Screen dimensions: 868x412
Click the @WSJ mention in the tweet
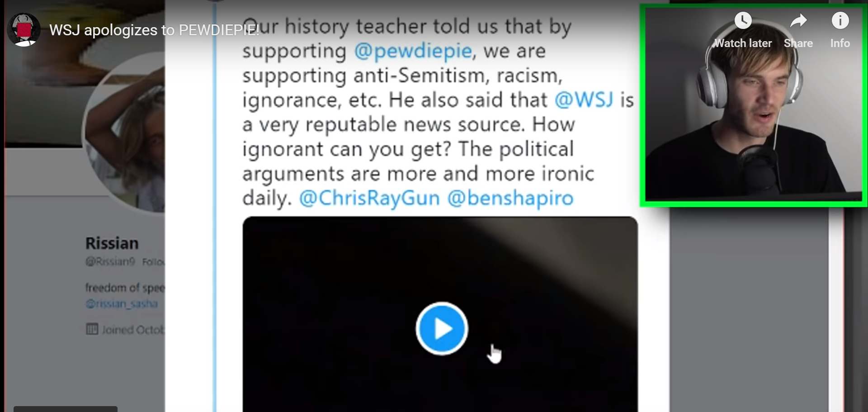(584, 100)
